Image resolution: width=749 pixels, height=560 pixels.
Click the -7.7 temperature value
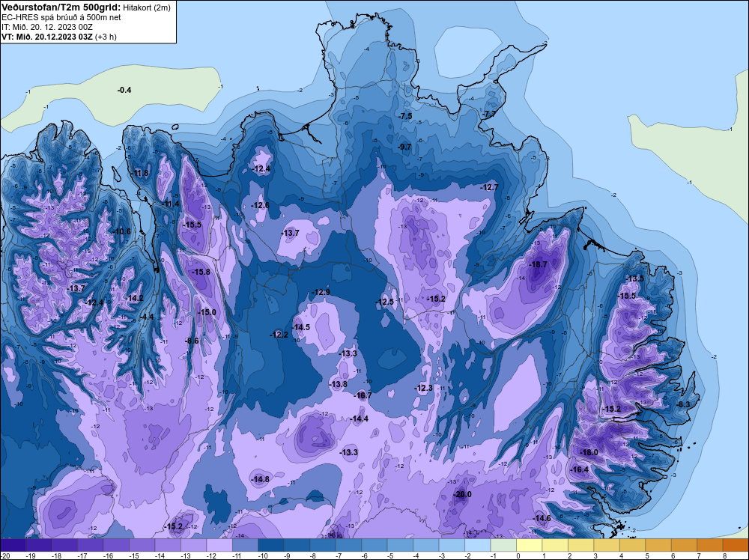(490, 114)
